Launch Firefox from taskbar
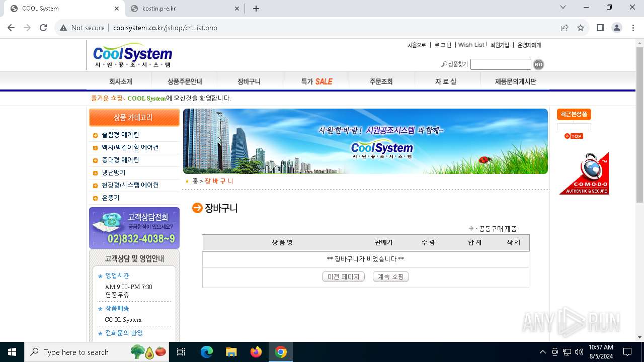 pos(256,352)
